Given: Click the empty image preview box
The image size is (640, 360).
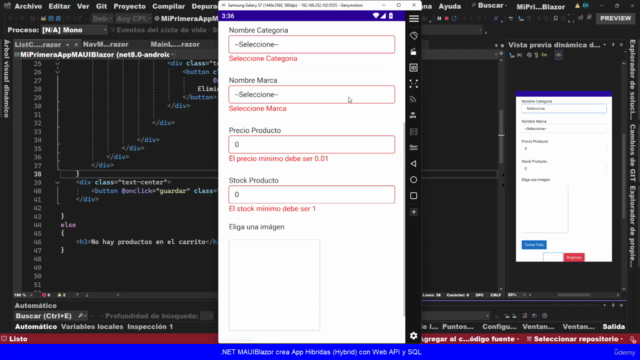Looking at the screenshot, I should point(274,285).
